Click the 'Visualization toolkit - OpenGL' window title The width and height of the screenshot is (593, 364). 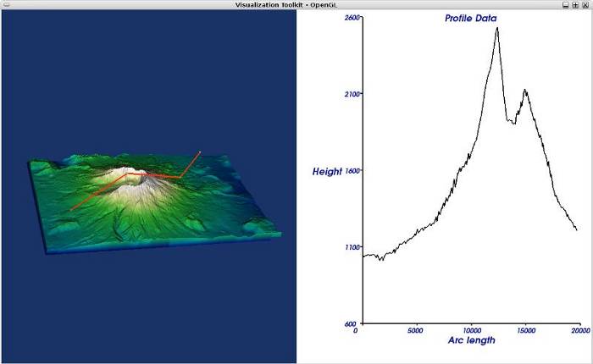[286, 5]
